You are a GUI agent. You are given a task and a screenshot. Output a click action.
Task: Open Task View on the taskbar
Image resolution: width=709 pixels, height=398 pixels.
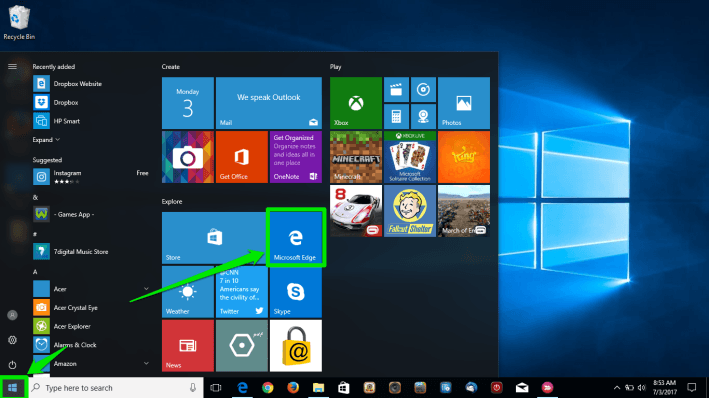click(216, 388)
